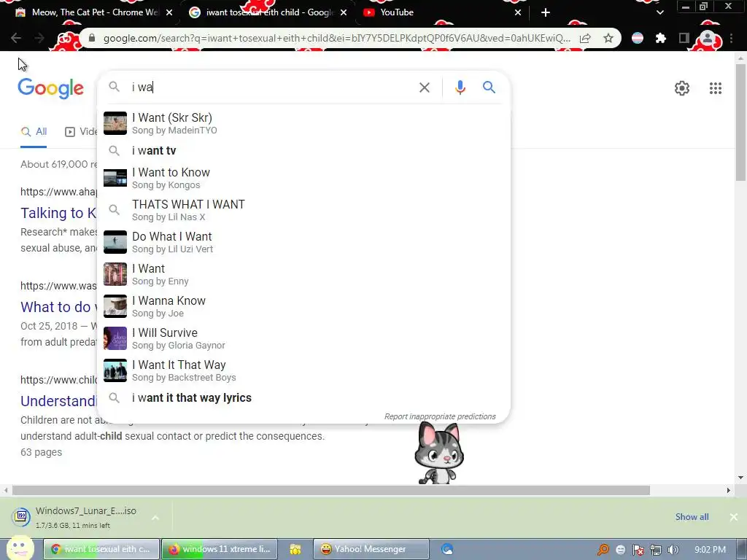This screenshot has width=747, height=560.
Task: Choose suggestion I Will Survive
Action: 303,338
